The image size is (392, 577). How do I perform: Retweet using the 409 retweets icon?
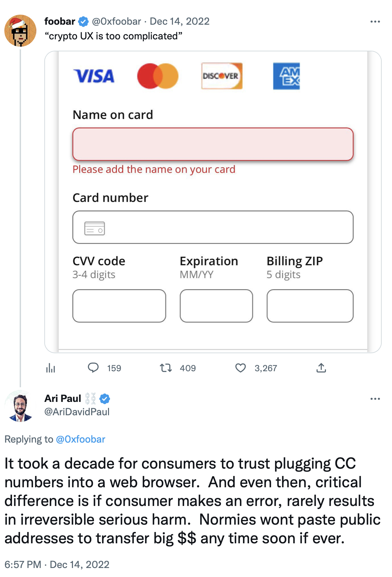pos(166,368)
